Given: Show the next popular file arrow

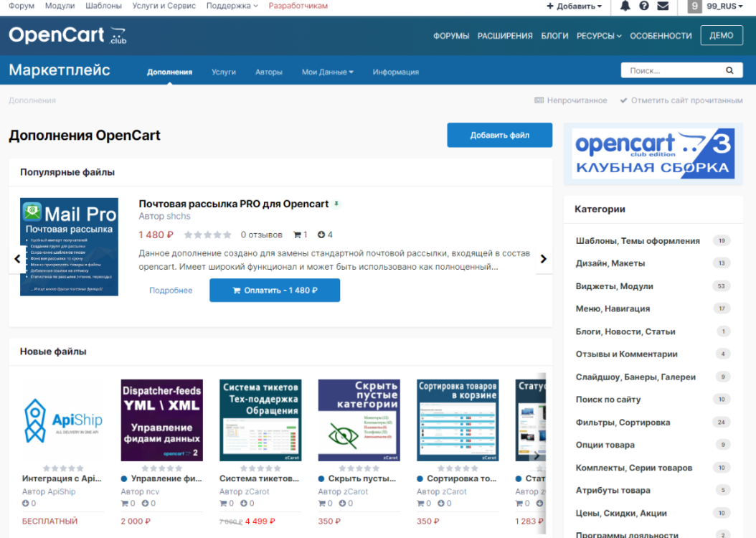Looking at the screenshot, I should (x=543, y=259).
